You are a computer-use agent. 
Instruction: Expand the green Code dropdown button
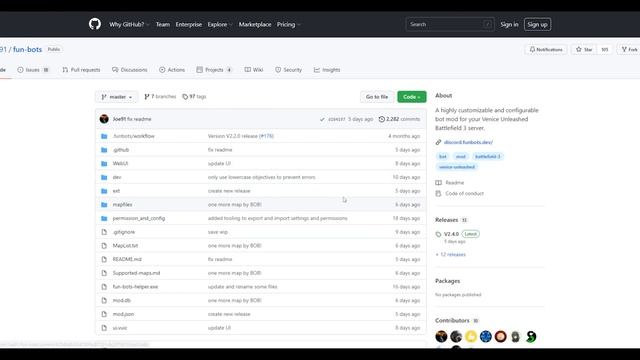(x=411, y=97)
